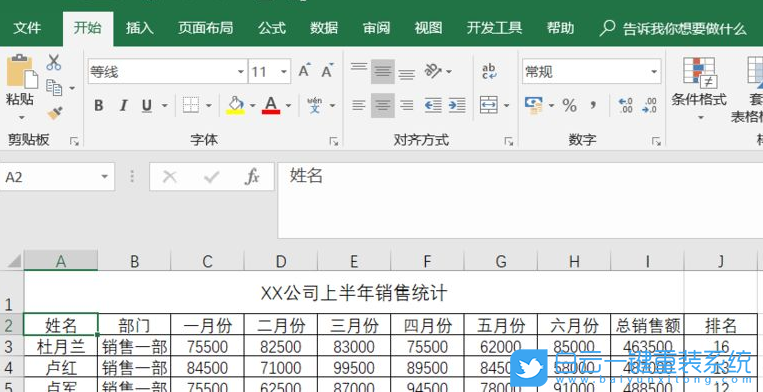This screenshot has width=763, height=392.
Task: Switch to the 公式 tab
Action: coord(272,28)
